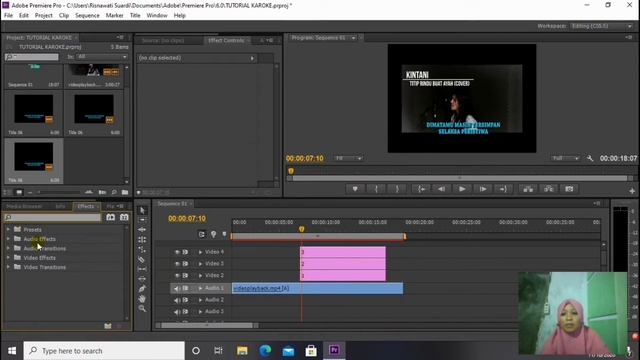Click the new custom bin icon in Effects

108,326
